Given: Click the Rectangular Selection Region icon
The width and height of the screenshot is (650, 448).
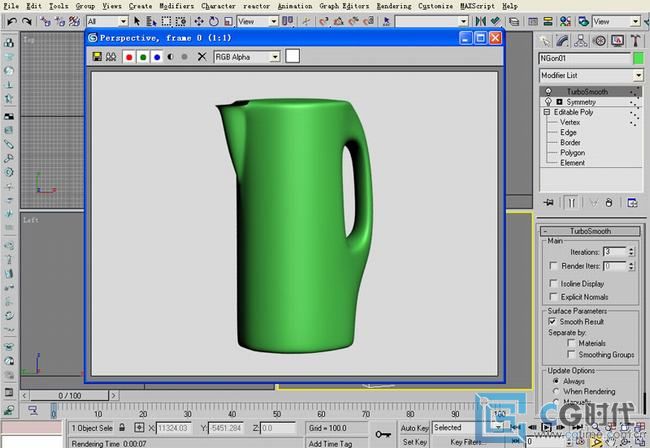Looking at the screenshot, I should 166,21.
